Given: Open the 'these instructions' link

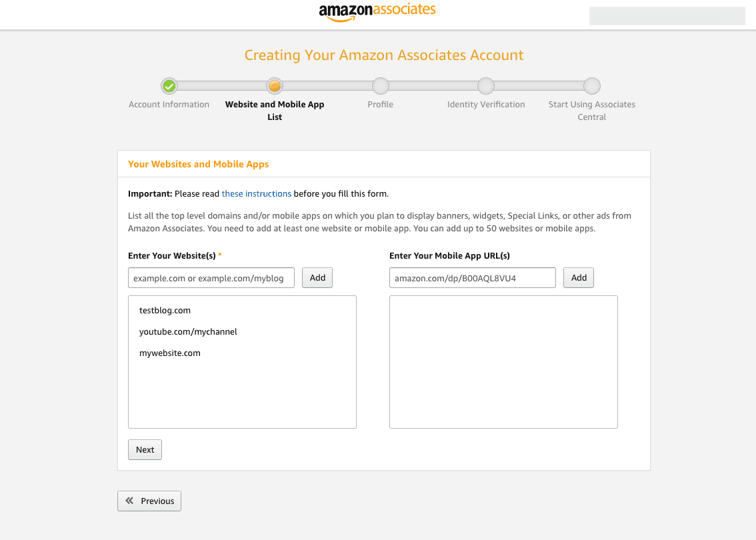Looking at the screenshot, I should pyautogui.click(x=256, y=194).
